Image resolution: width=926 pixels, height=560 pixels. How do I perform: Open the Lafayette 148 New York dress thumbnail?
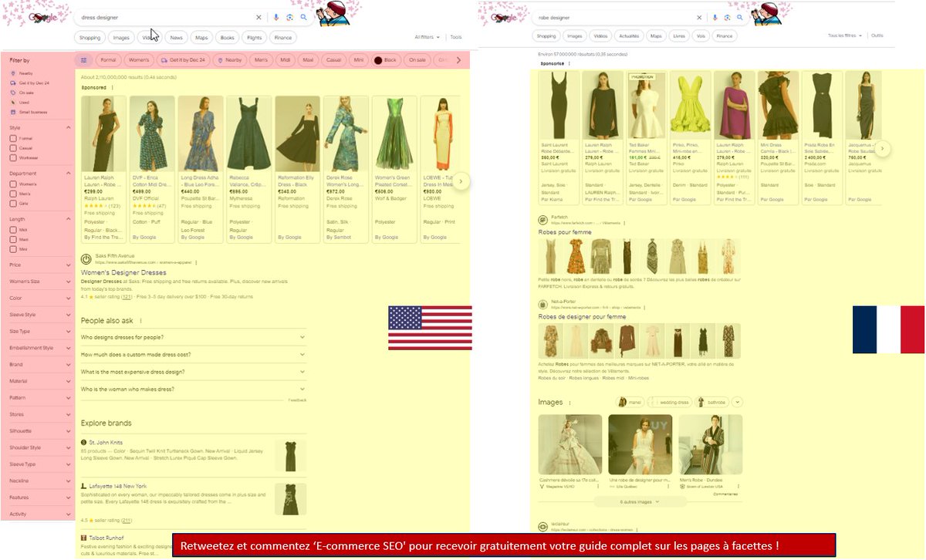tap(290, 498)
